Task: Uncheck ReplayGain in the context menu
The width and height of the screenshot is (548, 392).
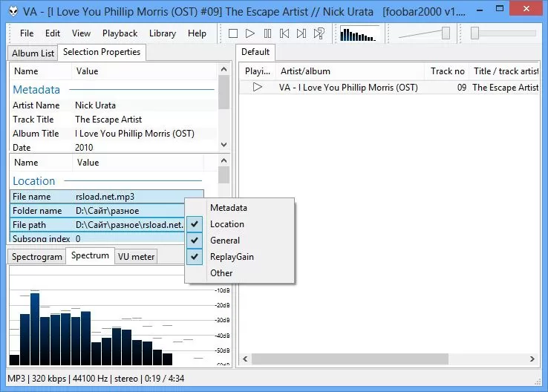Action: 240,257
